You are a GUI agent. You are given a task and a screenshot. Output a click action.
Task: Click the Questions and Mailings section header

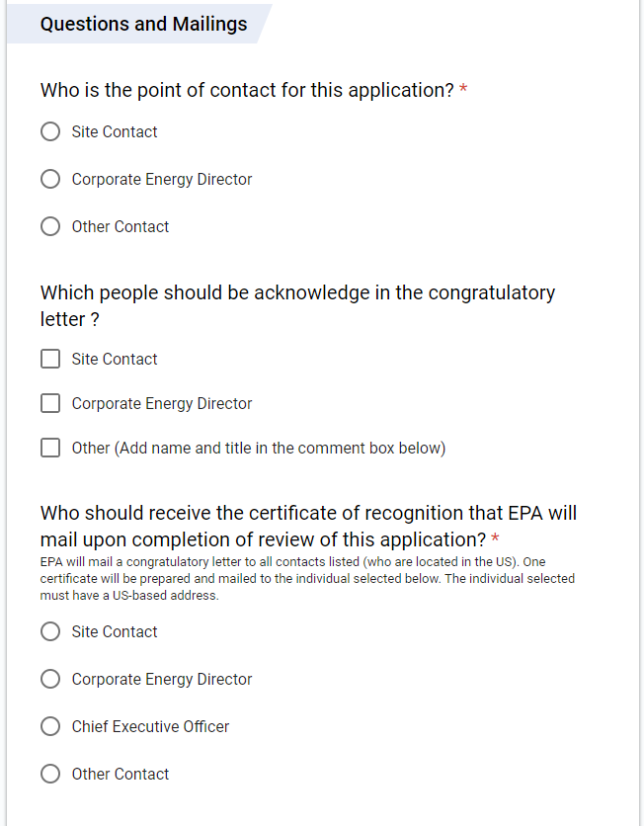pyautogui.click(x=143, y=24)
